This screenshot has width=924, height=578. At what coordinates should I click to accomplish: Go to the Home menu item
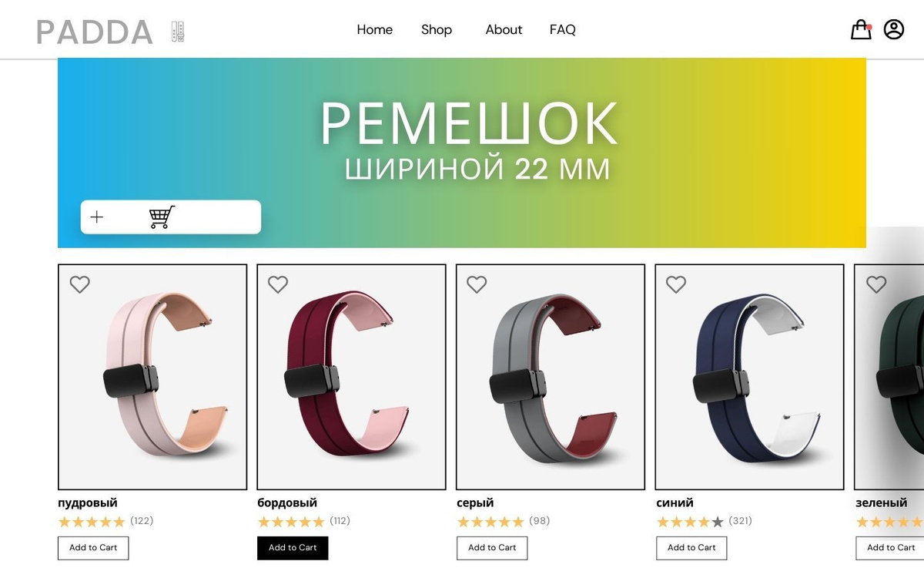[x=375, y=29]
